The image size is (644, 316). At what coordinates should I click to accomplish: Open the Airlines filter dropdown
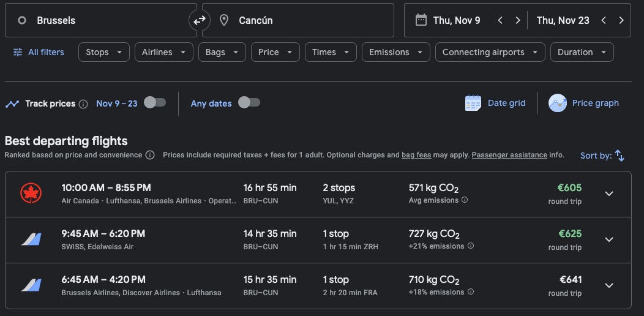[x=163, y=52]
